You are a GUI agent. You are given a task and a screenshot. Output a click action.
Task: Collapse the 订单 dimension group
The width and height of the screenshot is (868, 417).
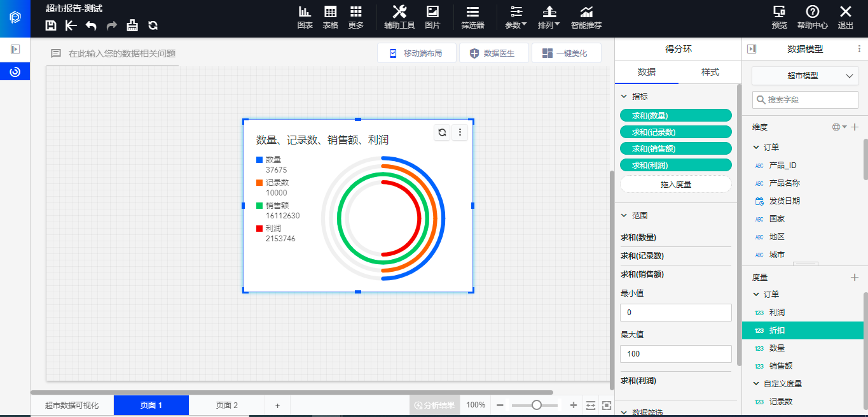[x=756, y=147]
